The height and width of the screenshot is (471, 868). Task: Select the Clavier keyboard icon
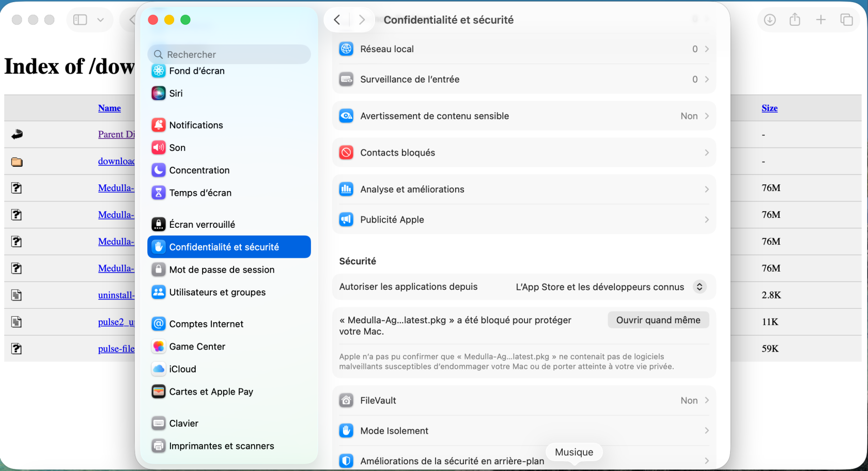pyautogui.click(x=159, y=423)
